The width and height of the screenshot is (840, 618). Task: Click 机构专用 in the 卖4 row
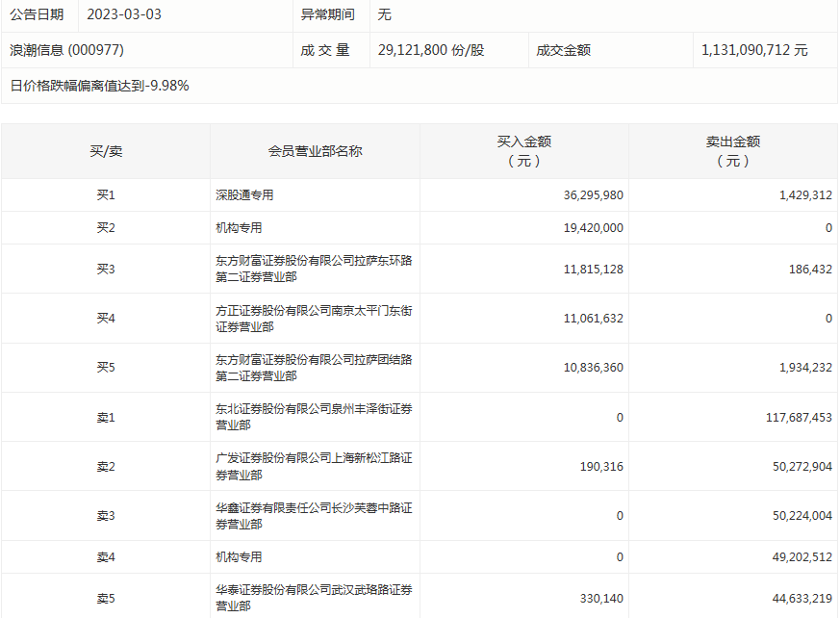239,557
